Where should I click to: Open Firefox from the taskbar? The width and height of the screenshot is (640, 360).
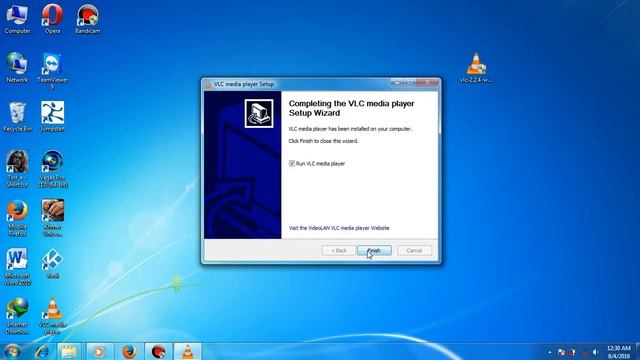pos(129,351)
